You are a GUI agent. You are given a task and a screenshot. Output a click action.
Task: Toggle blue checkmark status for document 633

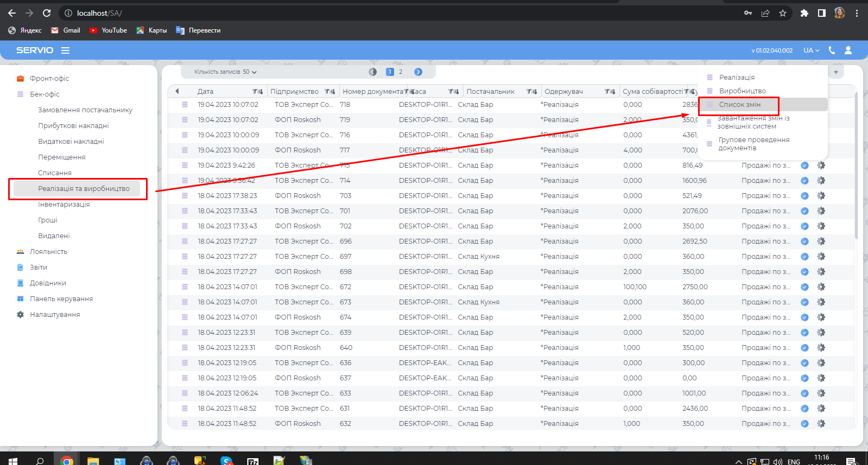click(x=804, y=393)
